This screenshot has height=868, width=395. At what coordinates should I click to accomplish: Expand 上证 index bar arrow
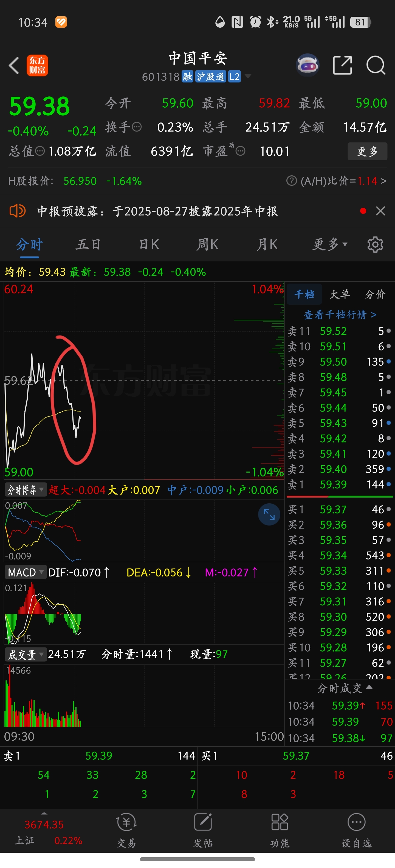point(44,813)
